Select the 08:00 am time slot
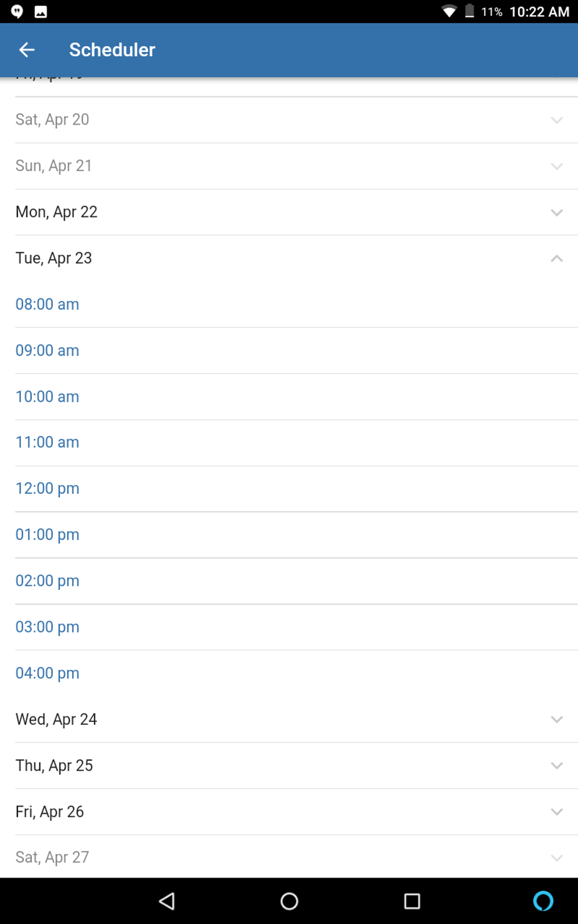Viewport: 578px width, 924px height. click(x=48, y=304)
